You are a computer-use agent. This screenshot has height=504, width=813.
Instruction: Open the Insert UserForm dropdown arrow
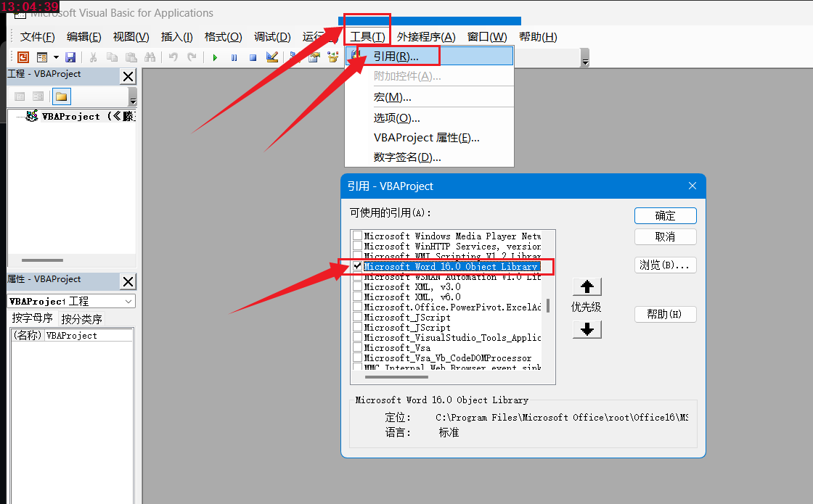[x=56, y=57]
